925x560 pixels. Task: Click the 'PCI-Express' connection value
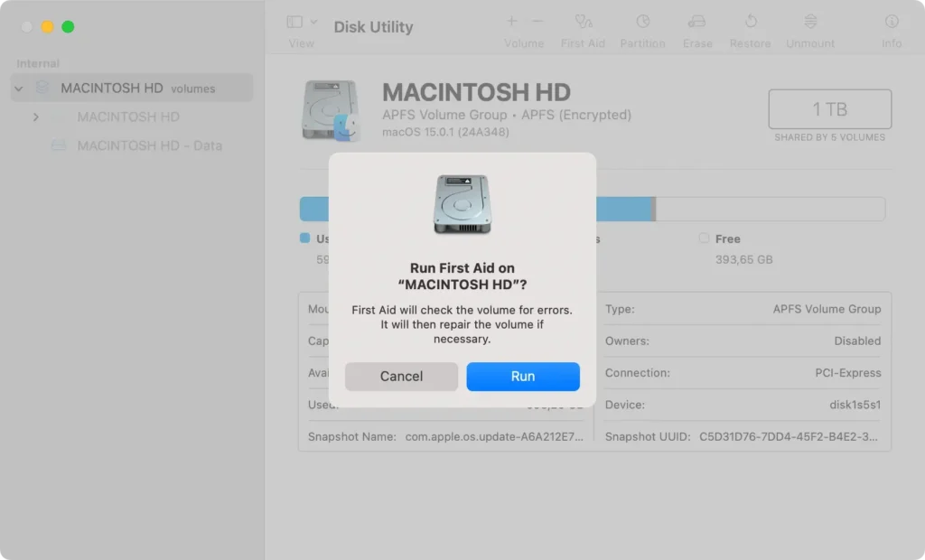[847, 373]
